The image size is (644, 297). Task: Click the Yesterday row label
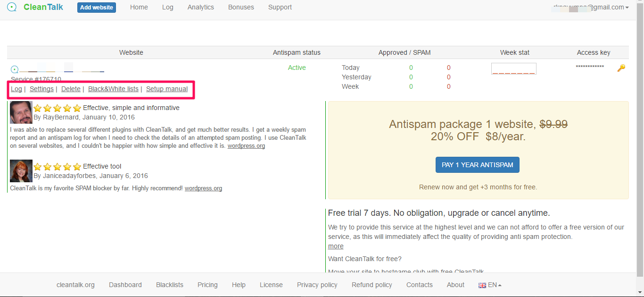(356, 77)
